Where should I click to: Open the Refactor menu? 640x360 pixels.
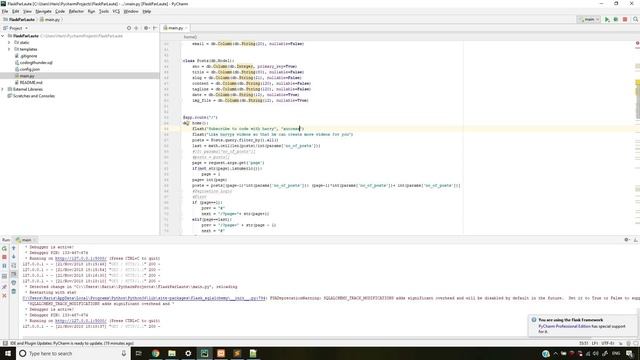tap(76, 11)
